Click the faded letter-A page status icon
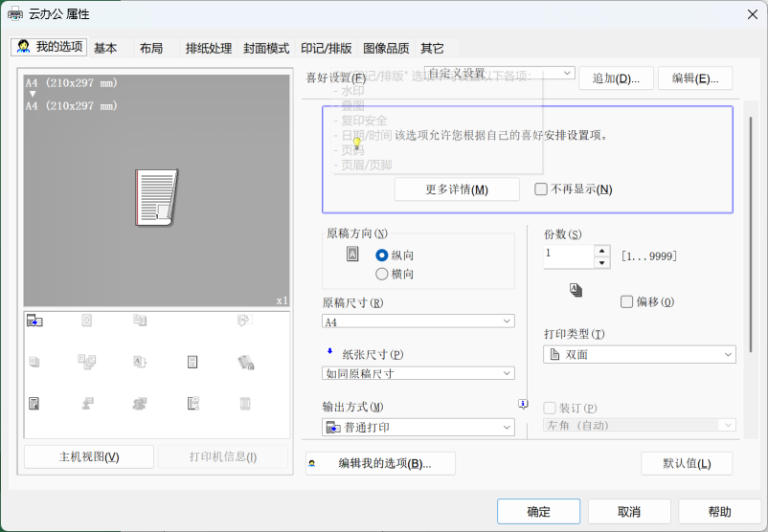The height and width of the screenshot is (532, 768). tap(140, 363)
